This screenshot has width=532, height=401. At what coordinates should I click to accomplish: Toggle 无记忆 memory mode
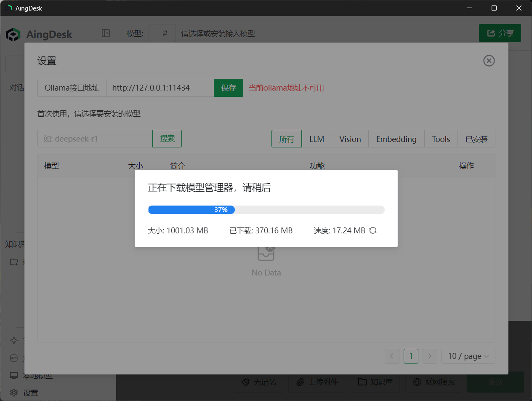[x=258, y=382]
